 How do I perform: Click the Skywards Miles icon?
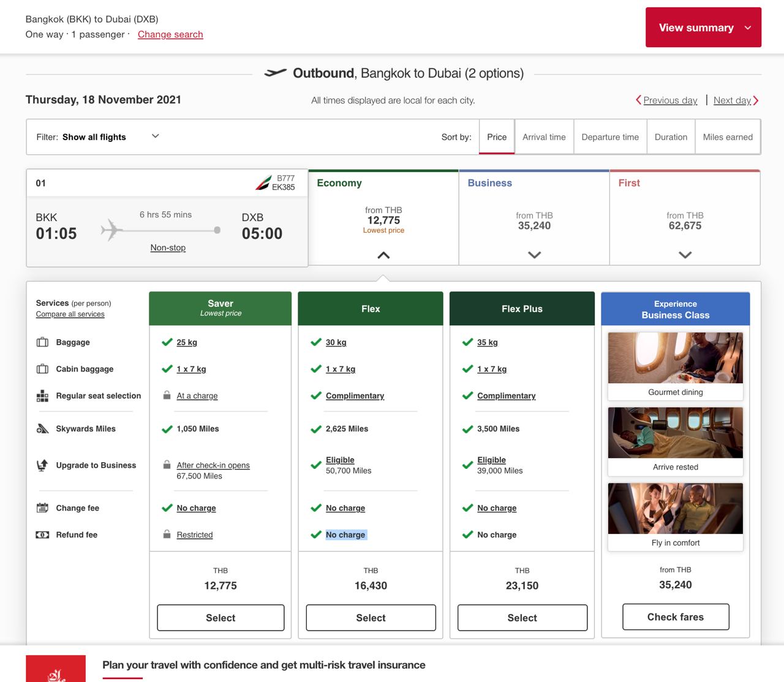tap(42, 429)
